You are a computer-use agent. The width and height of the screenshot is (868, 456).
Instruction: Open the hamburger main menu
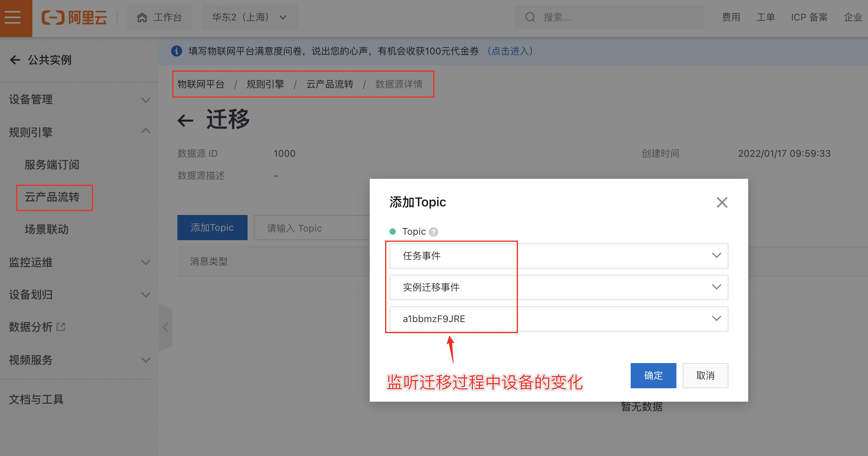[13, 18]
